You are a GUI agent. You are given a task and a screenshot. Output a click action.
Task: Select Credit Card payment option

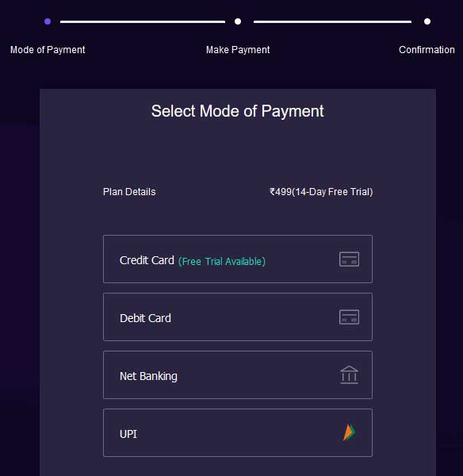(238, 259)
